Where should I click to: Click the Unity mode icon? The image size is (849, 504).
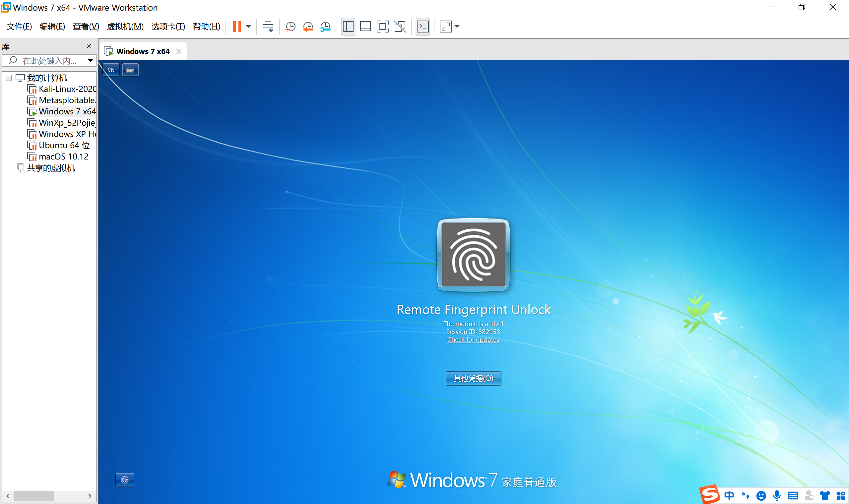tap(400, 27)
